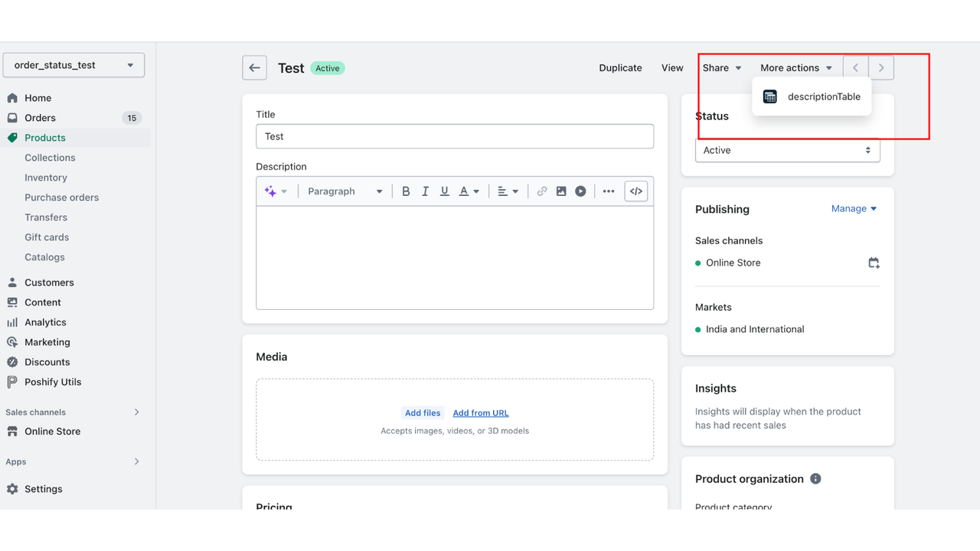Click the scheduling calendar icon next to Online Store
This screenshot has height=551, width=980.
(x=874, y=262)
